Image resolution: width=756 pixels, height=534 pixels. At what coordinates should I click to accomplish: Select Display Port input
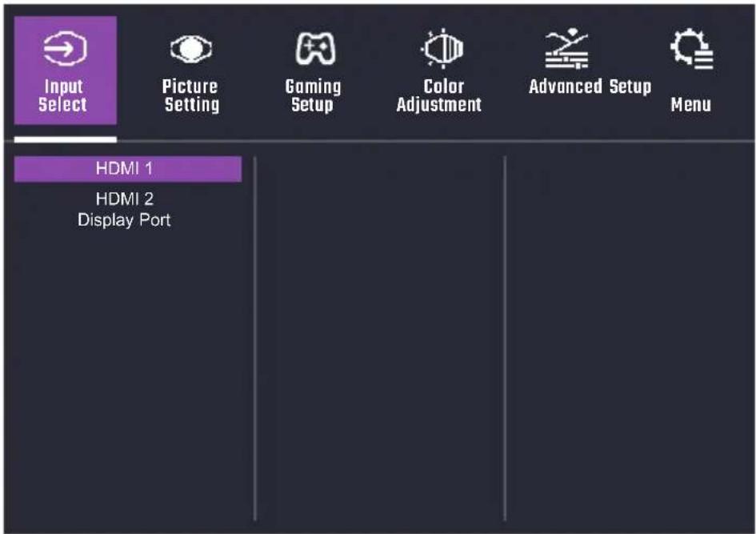(x=124, y=220)
